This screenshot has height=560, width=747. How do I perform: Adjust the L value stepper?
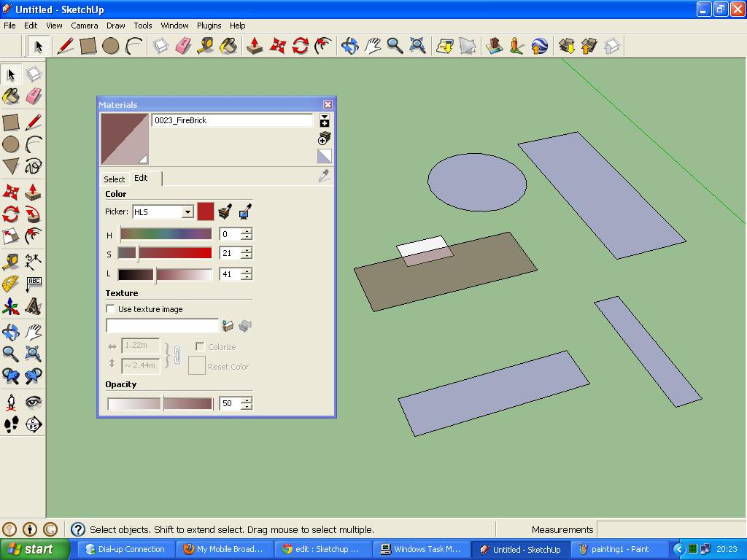[x=247, y=274]
